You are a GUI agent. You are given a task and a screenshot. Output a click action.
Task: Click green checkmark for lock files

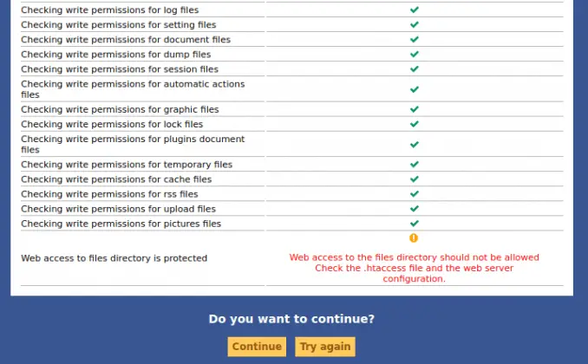(x=415, y=124)
